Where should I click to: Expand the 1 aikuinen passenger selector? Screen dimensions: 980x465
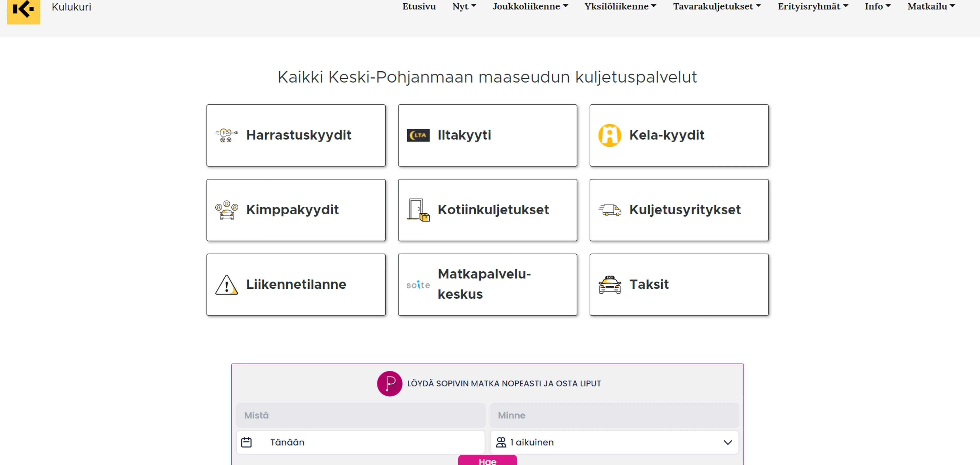coord(614,442)
